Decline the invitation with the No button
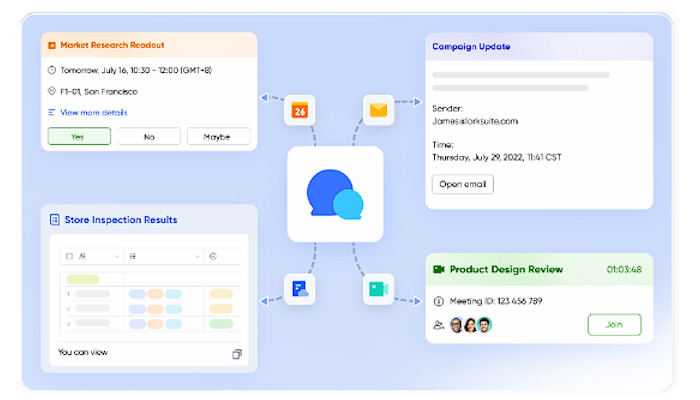Screen dimensions: 700x400 pyautogui.click(x=149, y=136)
